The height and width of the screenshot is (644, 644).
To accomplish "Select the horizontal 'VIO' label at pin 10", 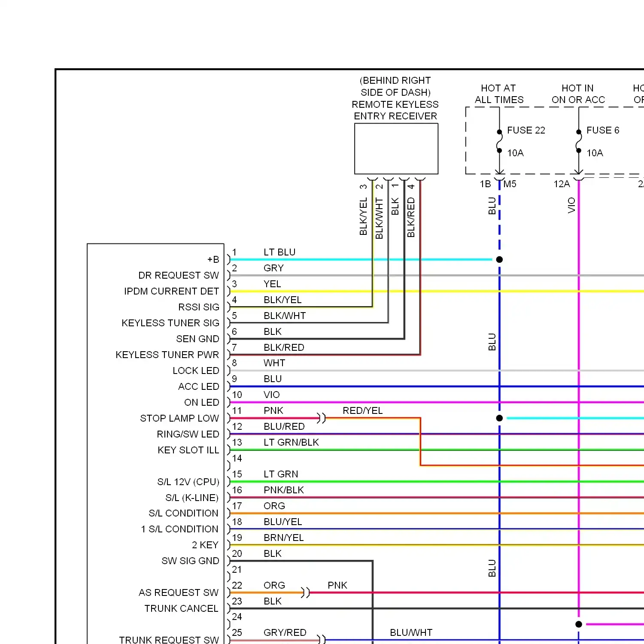I will tap(271, 395).
